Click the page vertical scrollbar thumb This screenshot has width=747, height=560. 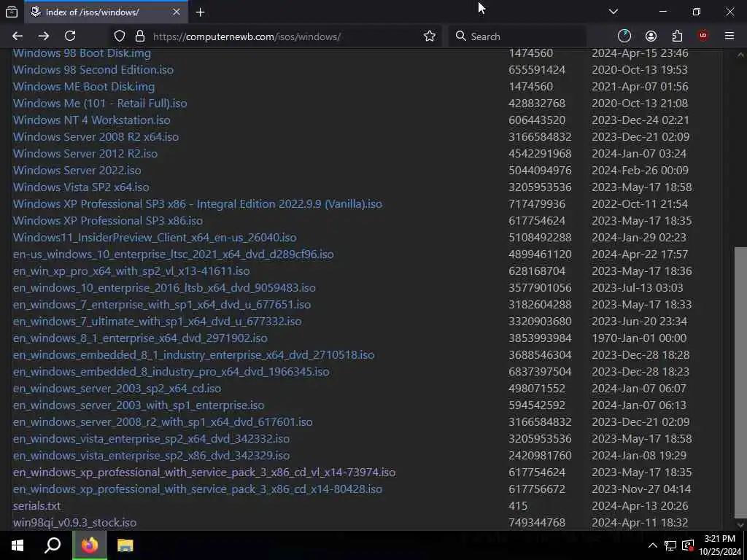pyautogui.click(x=740, y=382)
